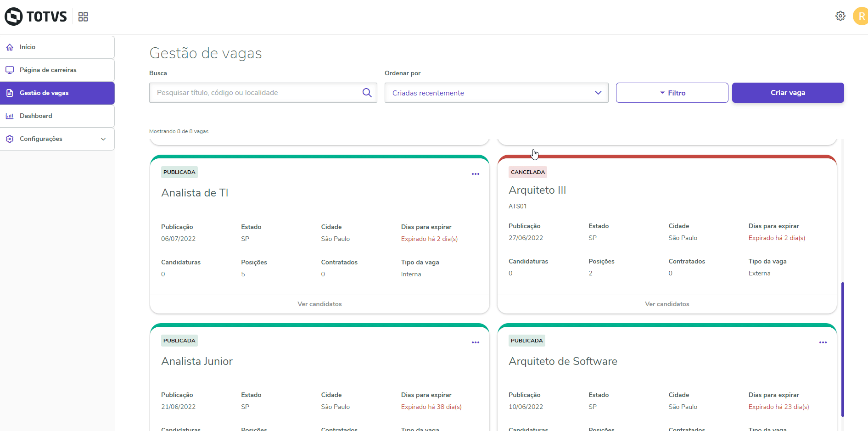Click the Filtro button
The height and width of the screenshot is (431, 868).
coord(672,93)
